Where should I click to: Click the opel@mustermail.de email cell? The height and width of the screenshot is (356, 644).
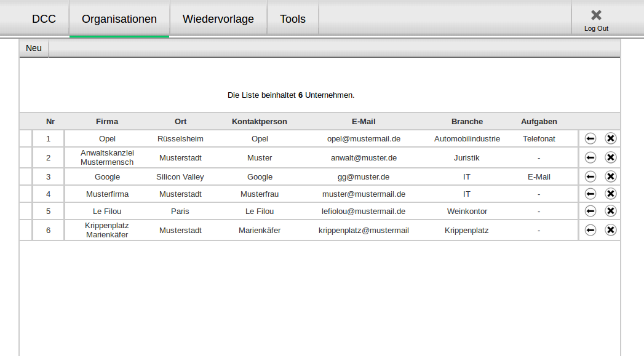point(364,138)
